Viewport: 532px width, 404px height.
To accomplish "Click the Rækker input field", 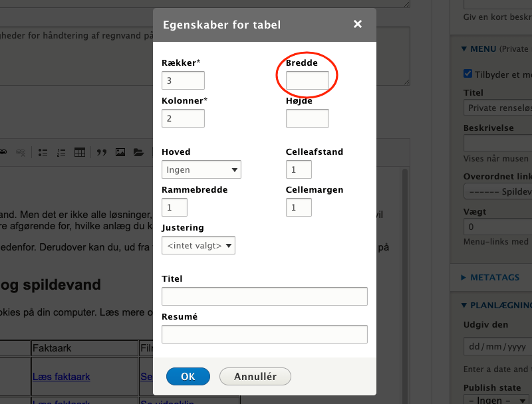I will (183, 80).
